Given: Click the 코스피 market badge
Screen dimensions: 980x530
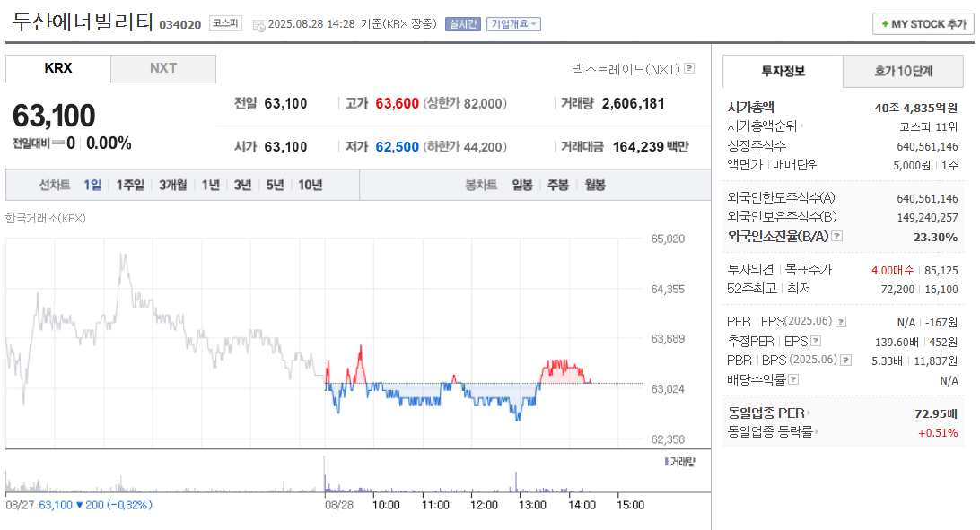Looking at the screenshot, I should tap(225, 23).
